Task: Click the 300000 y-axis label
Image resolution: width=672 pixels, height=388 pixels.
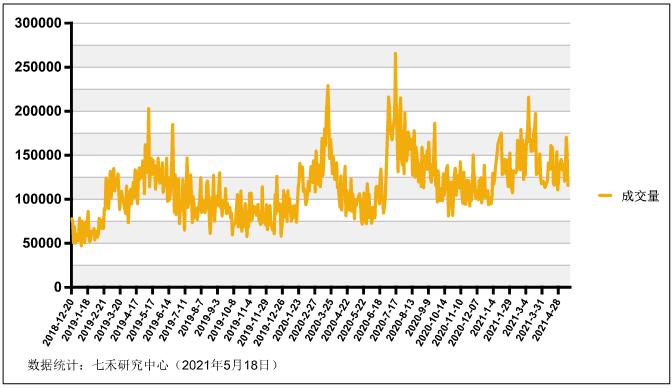Action: (39, 23)
